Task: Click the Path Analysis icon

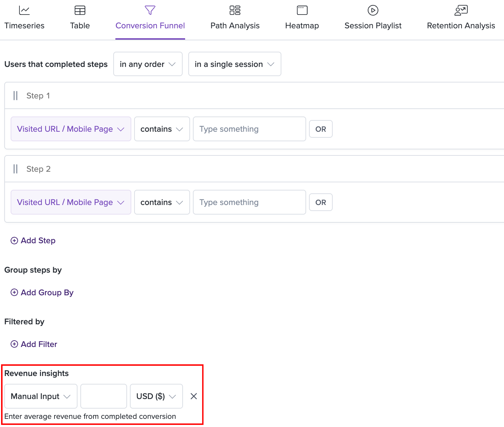Action: tap(235, 10)
